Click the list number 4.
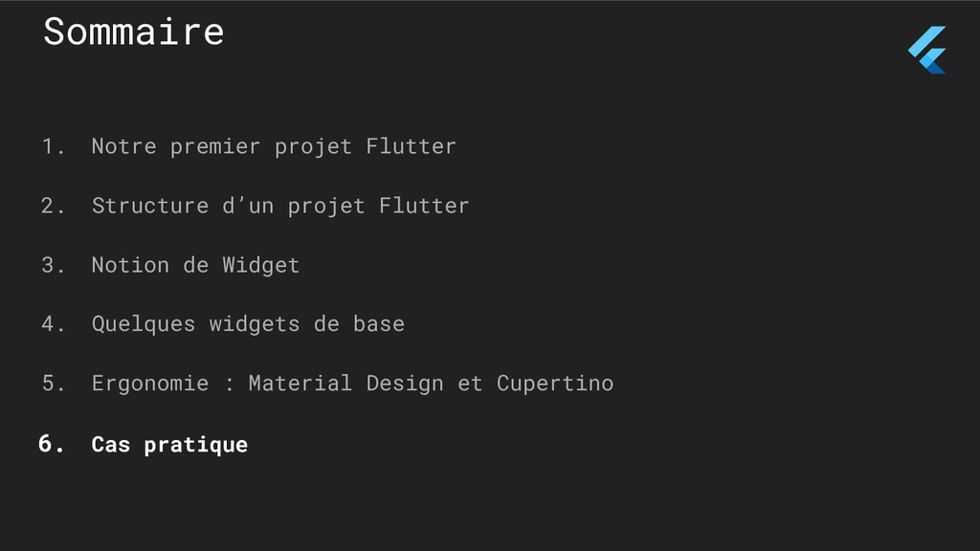 click(53, 323)
